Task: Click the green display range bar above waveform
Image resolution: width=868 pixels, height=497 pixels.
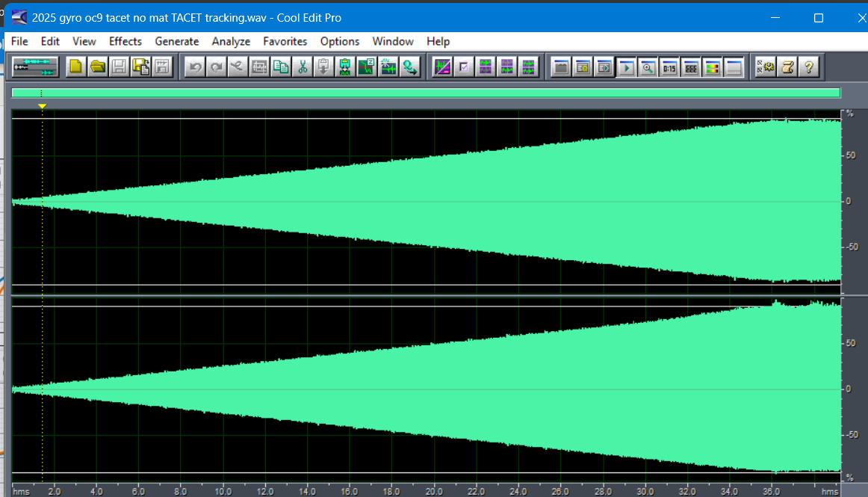Action: tap(426, 93)
